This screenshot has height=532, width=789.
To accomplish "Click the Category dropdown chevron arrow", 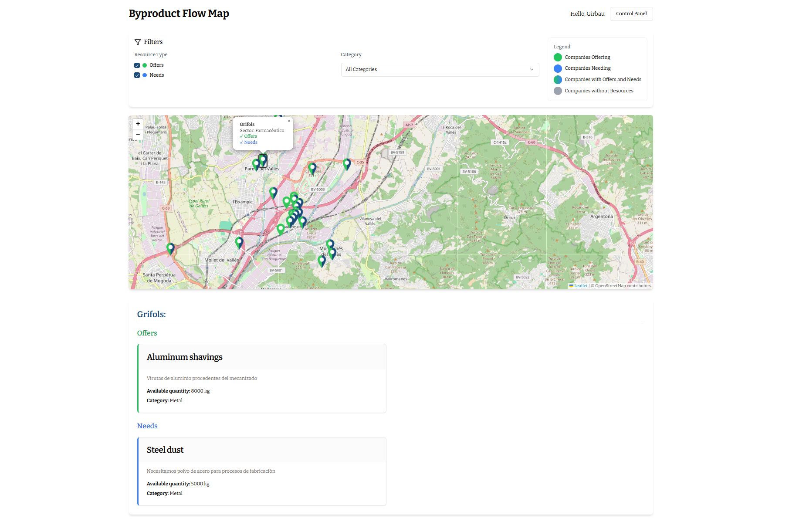I will 531,70.
